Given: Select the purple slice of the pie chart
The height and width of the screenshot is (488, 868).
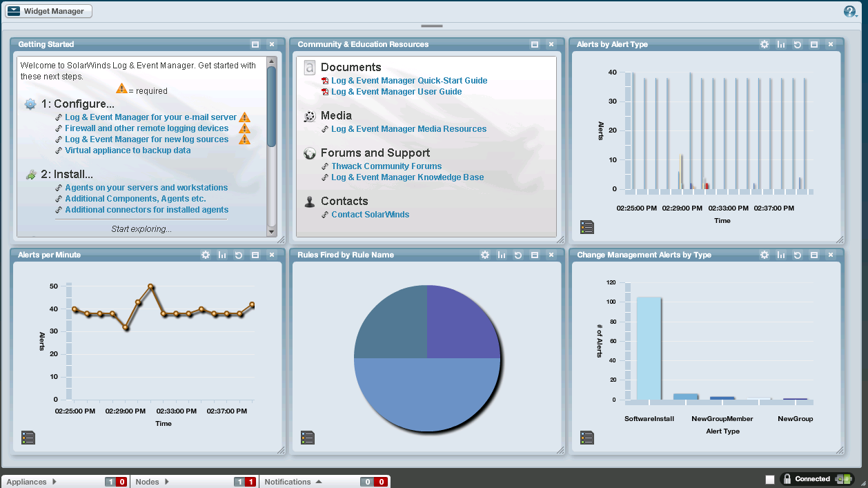Looking at the screenshot, I should click(464, 321).
